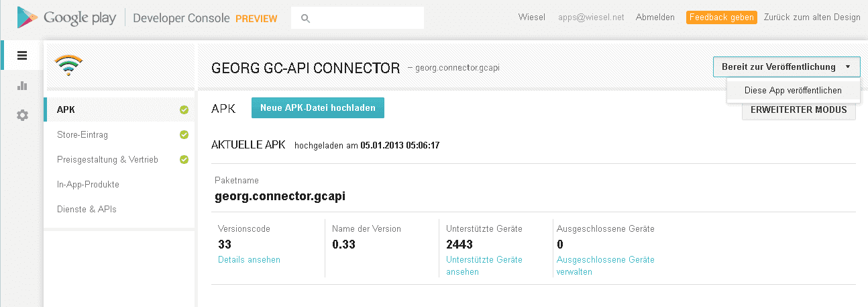The width and height of the screenshot is (868, 307).
Task: Click the Versionscode value 33
Action: point(225,244)
